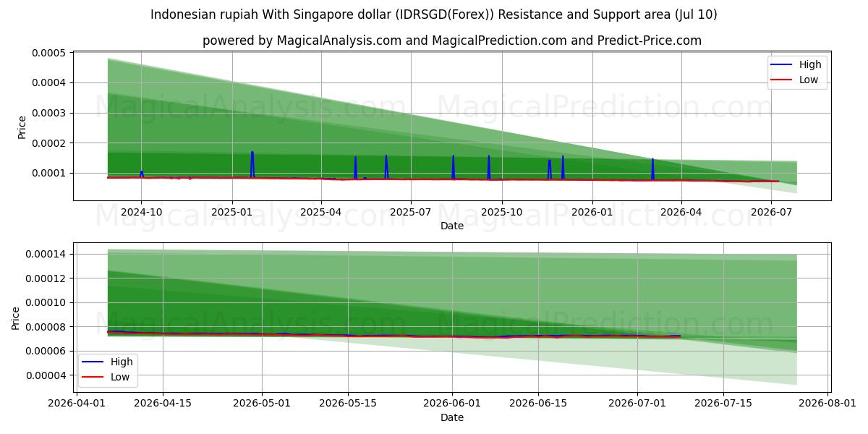Click the 2025-01 x-axis tick label

pyautogui.click(x=232, y=213)
